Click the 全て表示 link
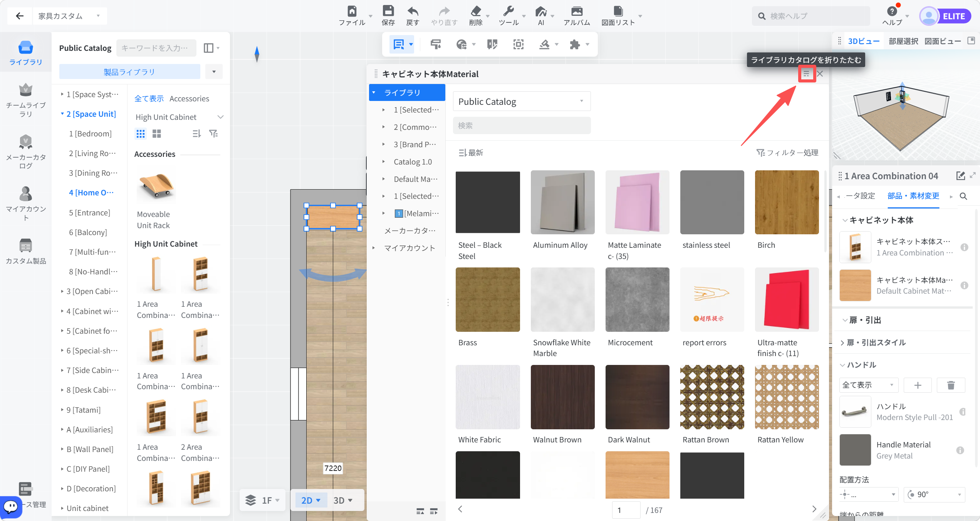The width and height of the screenshot is (980, 521). pos(149,99)
